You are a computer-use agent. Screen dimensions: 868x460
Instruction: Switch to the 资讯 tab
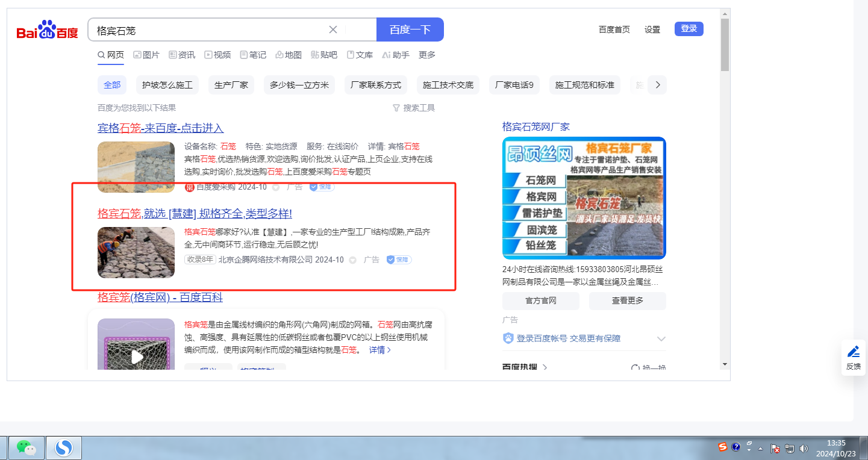coord(182,55)
